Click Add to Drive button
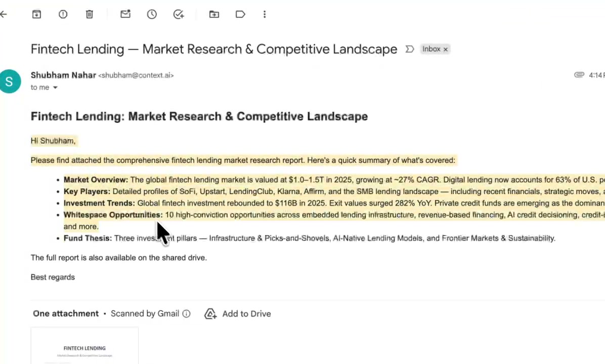The height and width of the screenshot is (364, 605). pyautogui.click(x=238, y=314)
